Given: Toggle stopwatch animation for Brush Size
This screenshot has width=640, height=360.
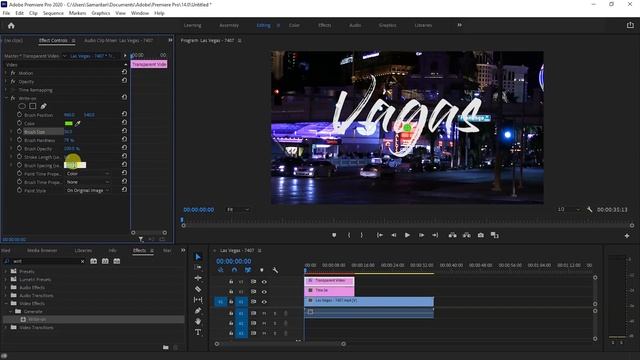Looking at the screenshot, I should (19, 131).
